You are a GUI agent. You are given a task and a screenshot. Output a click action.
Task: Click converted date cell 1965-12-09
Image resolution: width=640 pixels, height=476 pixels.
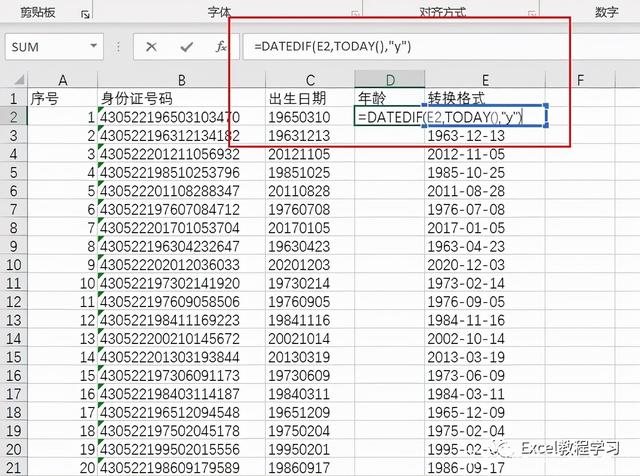(x=485, y=412)
